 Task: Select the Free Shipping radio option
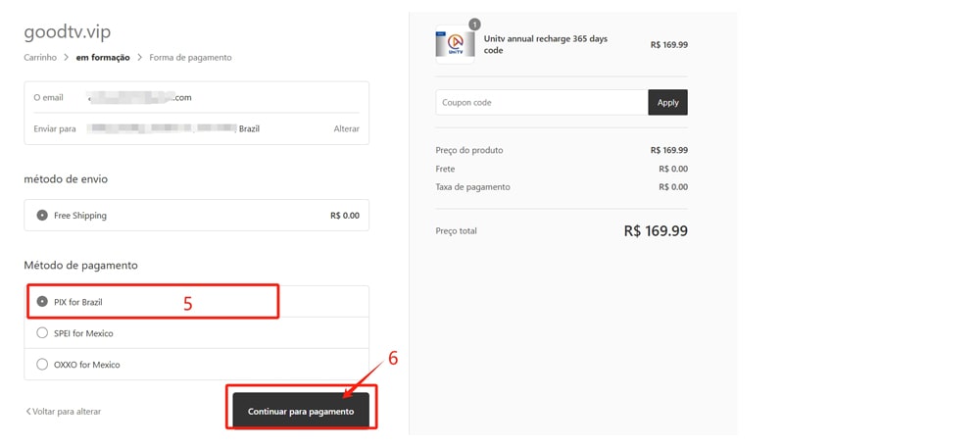(x=42, y=216)
